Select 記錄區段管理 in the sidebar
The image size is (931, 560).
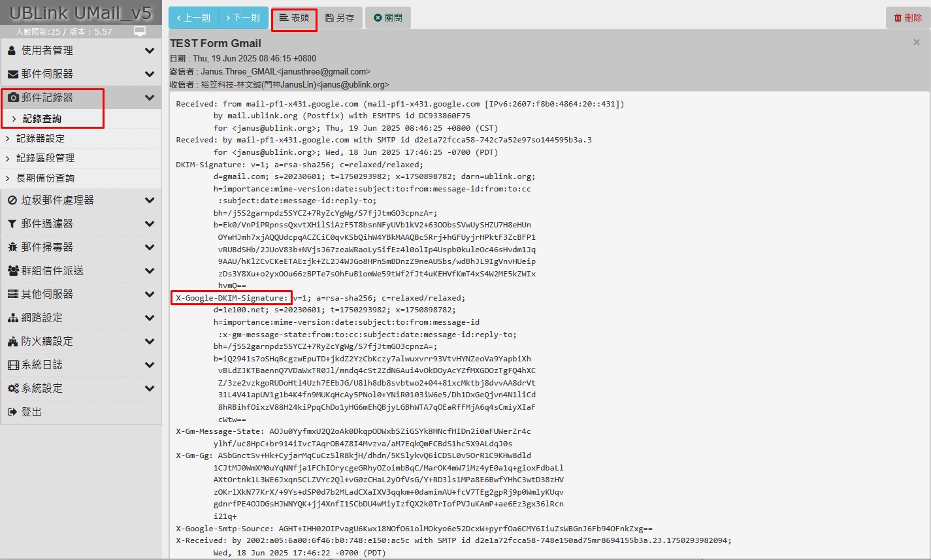(45, 158)
